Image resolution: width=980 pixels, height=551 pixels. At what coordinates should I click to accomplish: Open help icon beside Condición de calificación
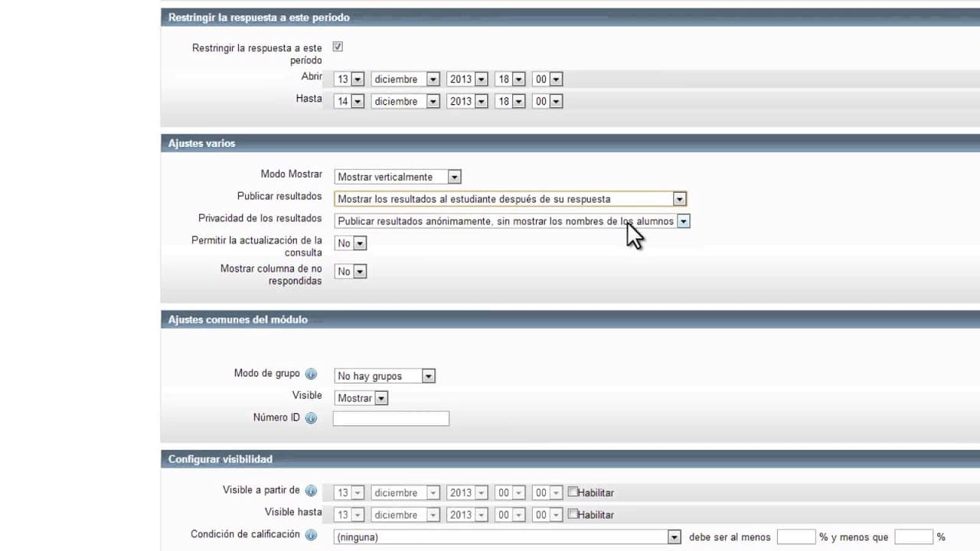(x=311, y=535)
